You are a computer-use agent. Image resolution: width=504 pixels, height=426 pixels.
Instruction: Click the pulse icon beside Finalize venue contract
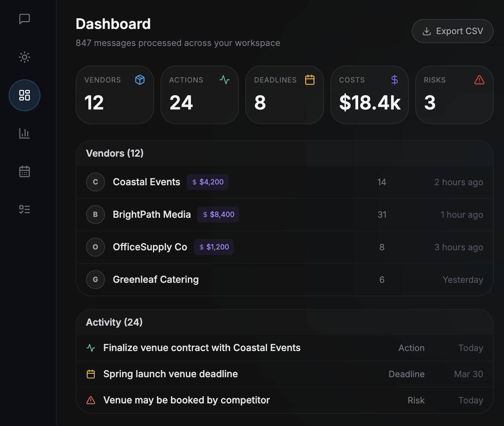pyautogui.click(x=90, y=348)
